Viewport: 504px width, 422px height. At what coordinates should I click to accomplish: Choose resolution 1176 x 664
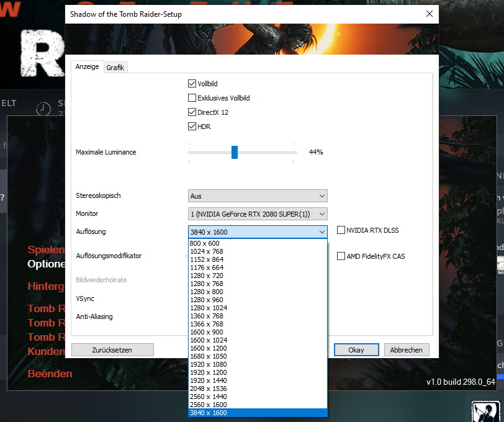pos(258,267)
